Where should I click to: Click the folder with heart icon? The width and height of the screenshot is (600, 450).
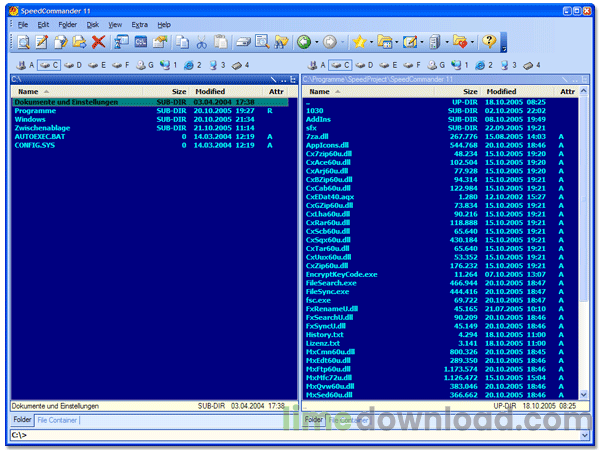point(460,42)
